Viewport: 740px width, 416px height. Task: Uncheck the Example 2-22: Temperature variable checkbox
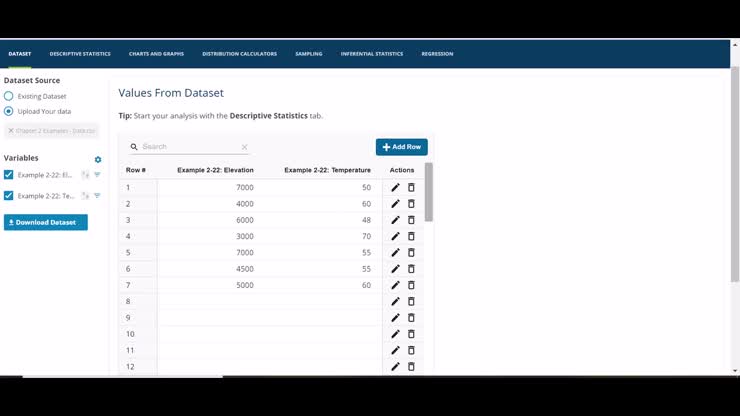[x=8, y=195]
